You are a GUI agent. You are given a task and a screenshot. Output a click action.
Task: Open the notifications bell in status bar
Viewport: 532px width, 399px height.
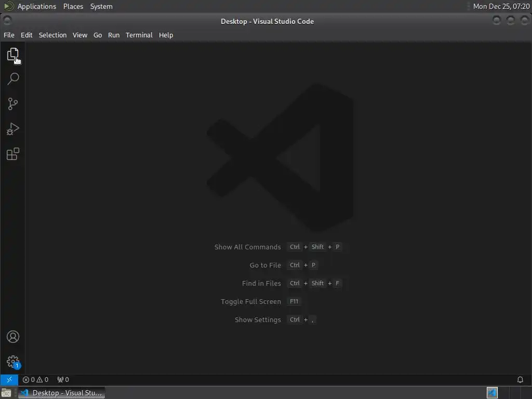[x=520, y=379]
